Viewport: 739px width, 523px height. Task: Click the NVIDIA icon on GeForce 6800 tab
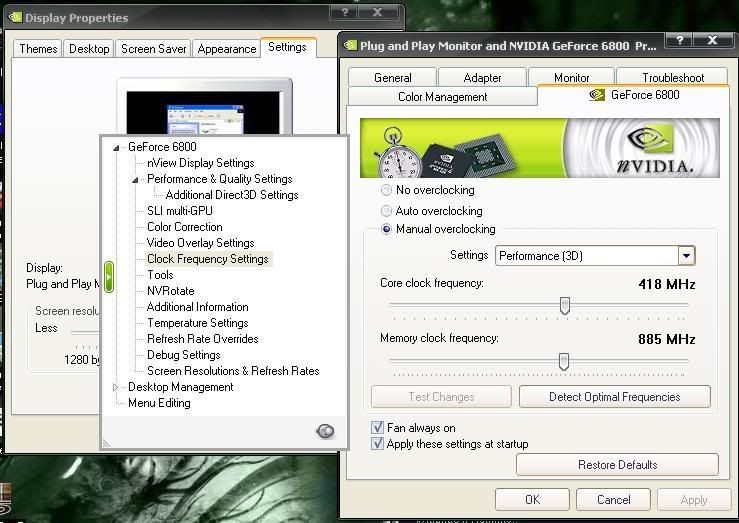pos(597,95)
